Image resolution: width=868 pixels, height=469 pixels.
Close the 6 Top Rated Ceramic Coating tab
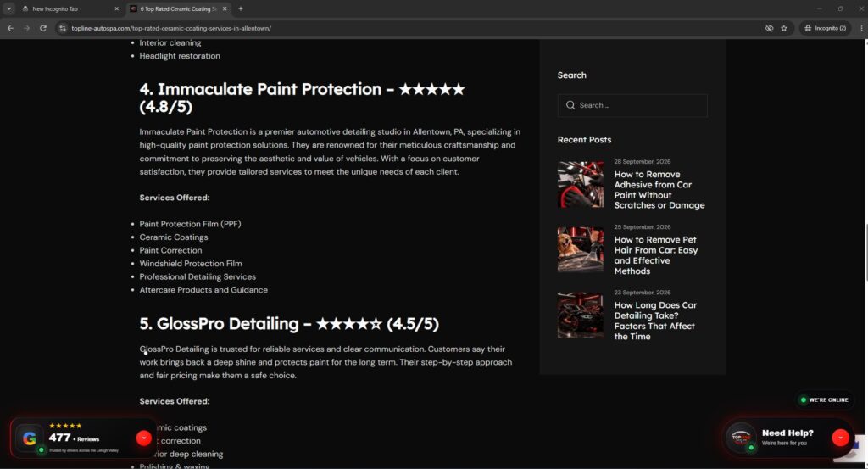[x=225, y=8]
